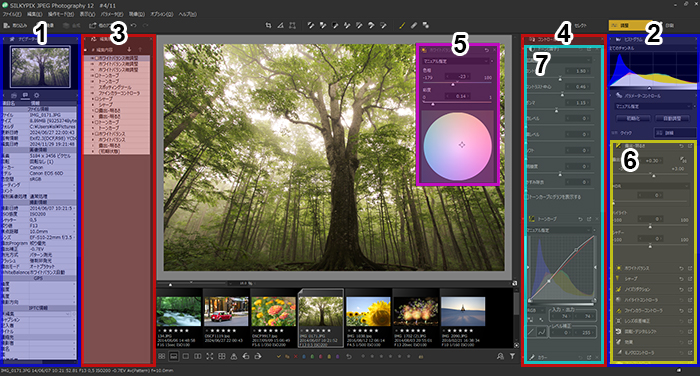Open the マニュアル指定 dropdown in white balance panel
700x376 pixels.
click(x=456, y=61)
